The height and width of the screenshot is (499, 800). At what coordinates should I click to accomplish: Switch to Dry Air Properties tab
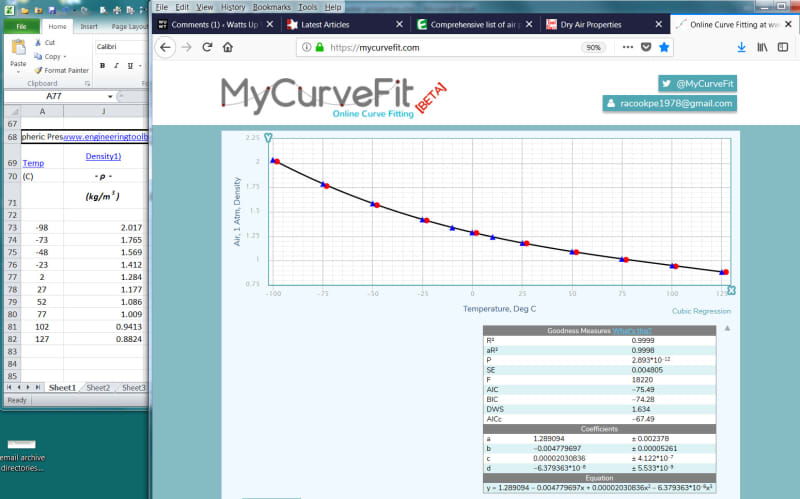point(605,24)
